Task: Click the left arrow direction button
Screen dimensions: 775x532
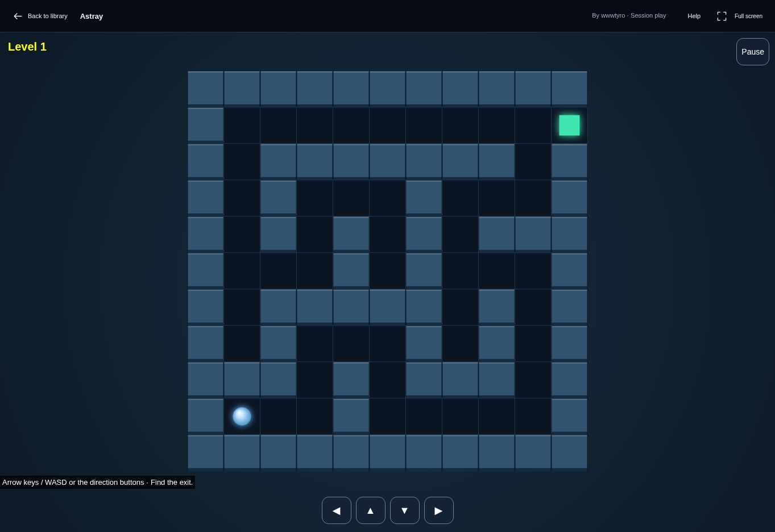Action: (x=337, y=510)
